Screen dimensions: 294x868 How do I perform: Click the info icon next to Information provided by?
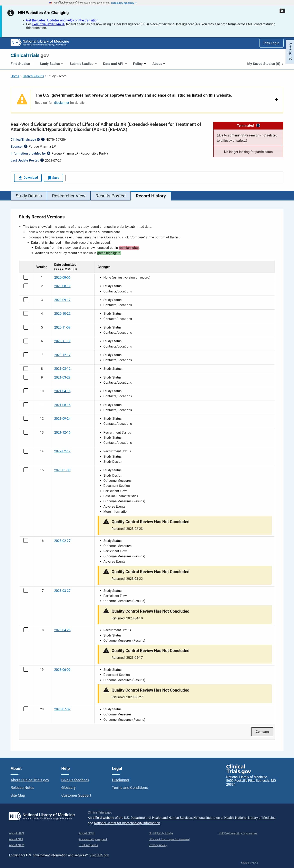[x=49, y=153]
